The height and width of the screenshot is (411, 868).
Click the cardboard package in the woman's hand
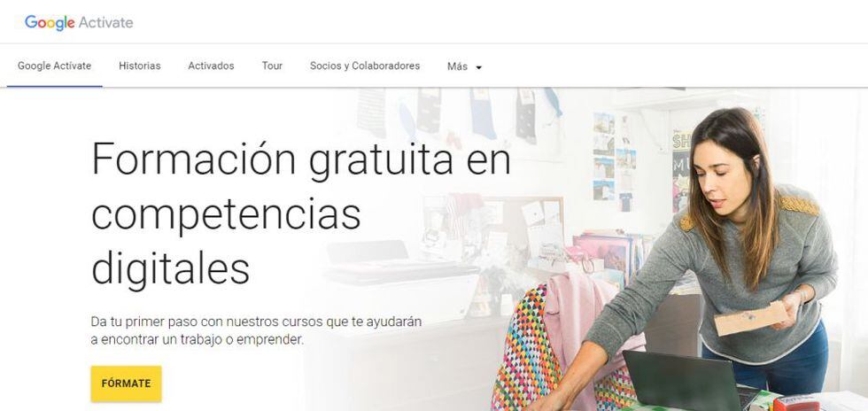[x=750, y=318]
